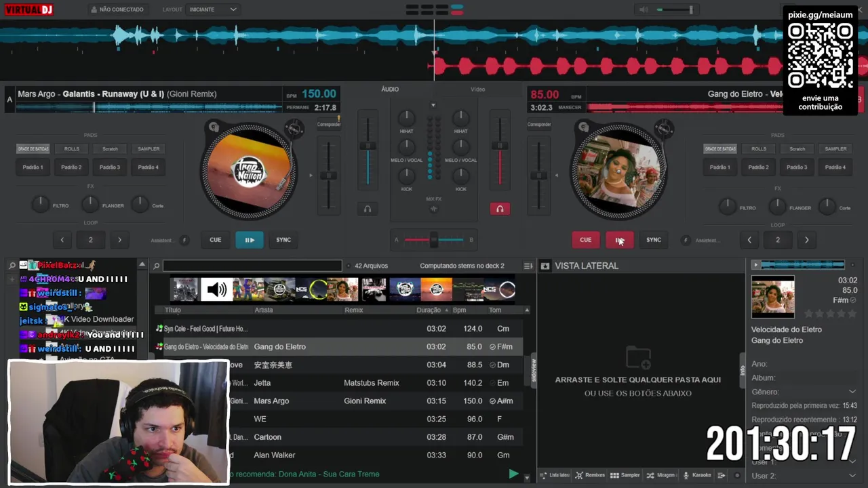
Task: Open browser list options menu icon
Action: pyautogui.click(x=528, y=266)
